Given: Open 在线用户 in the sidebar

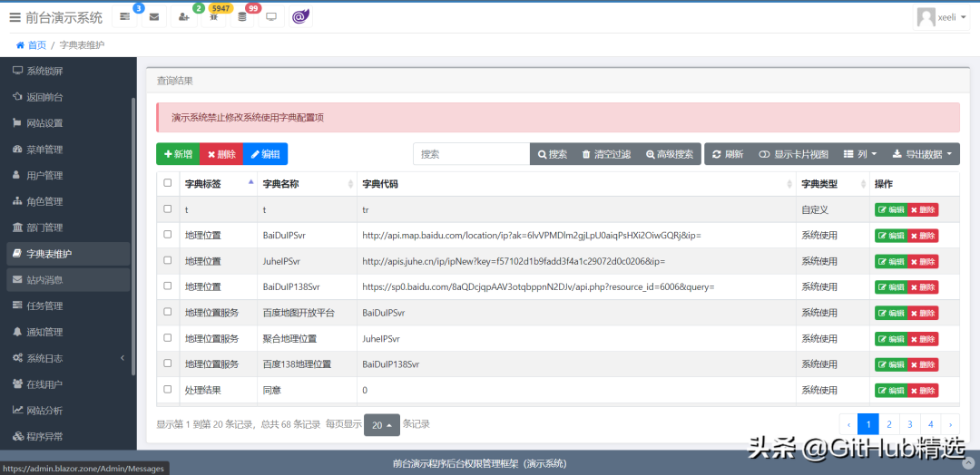Looking at the screenshot, I should point(68,383).
